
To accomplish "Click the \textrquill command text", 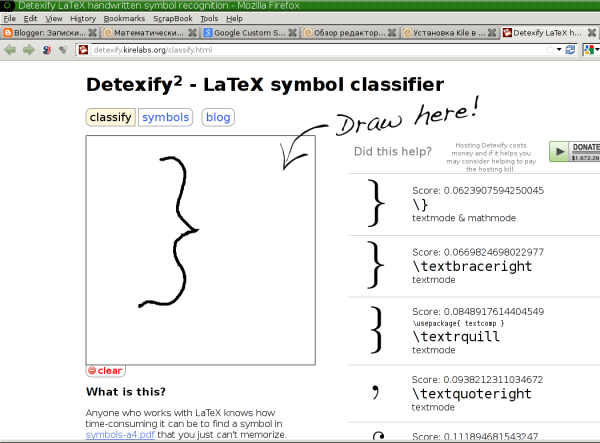I will 456,337.
